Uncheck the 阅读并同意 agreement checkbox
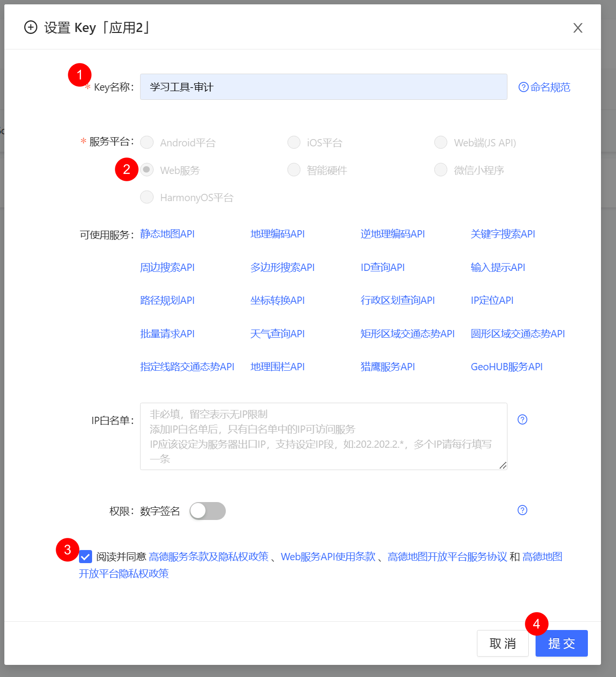The image size is (616, 677). 85,557
